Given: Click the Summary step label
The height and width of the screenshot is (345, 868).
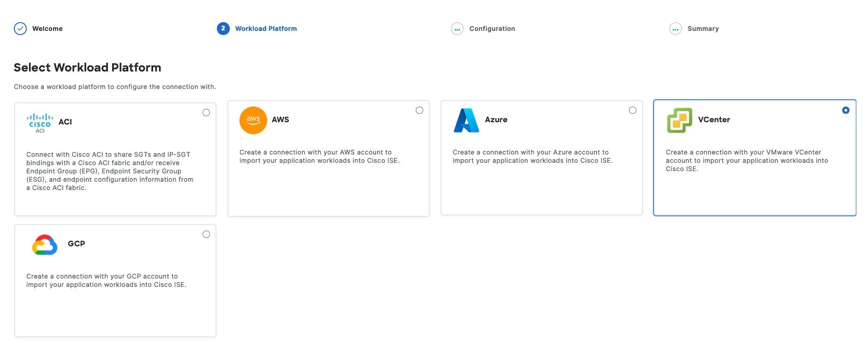Looking at the screenshot, I should point(703,29).
